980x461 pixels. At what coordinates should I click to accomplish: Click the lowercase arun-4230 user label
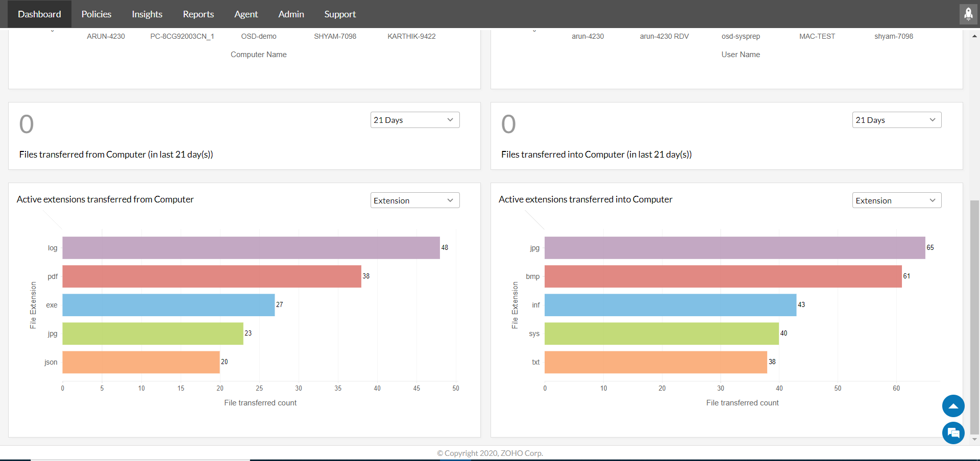587,36
